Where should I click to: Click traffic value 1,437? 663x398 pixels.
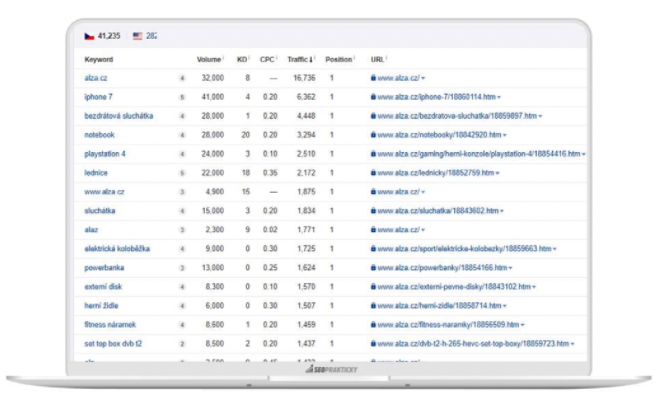[x=306, y=344]
